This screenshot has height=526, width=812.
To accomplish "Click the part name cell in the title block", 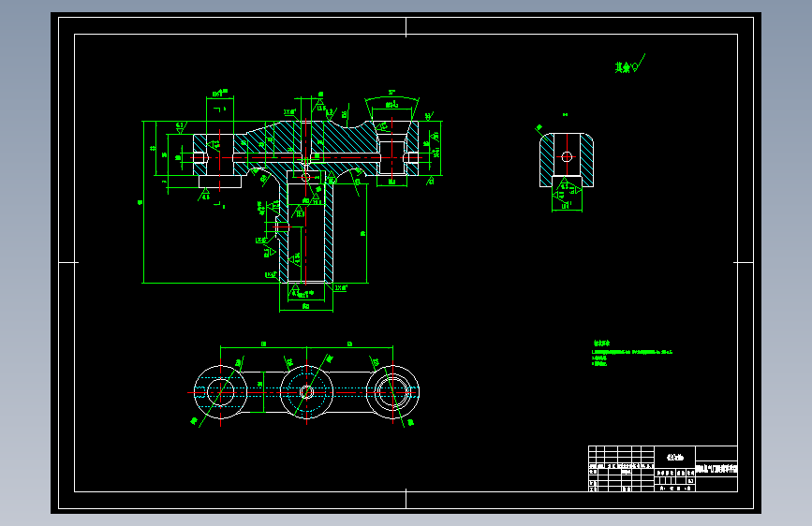I will 716,469.
